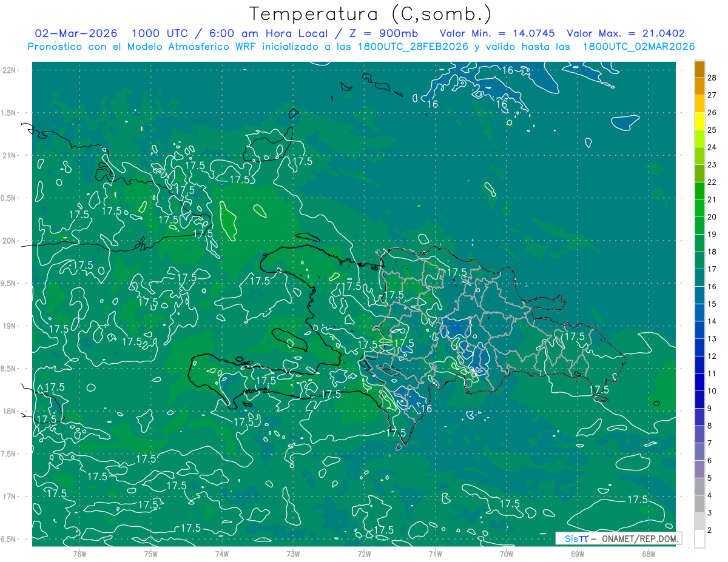Click the Valor Min. = 14.0745 value
Screen dimensions: 728x562
pyautogui.click(x=496, y=33)
